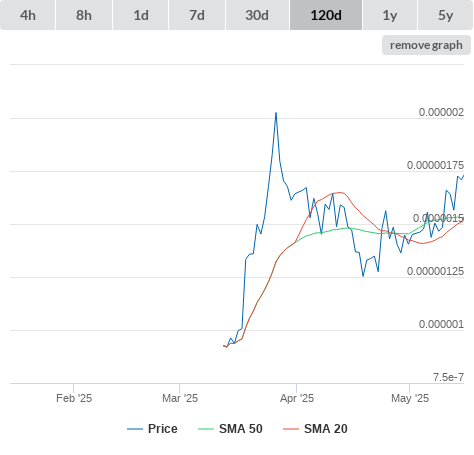Switch to the 4h time range tab
474x455 pixels.
(x=28, y=15)
